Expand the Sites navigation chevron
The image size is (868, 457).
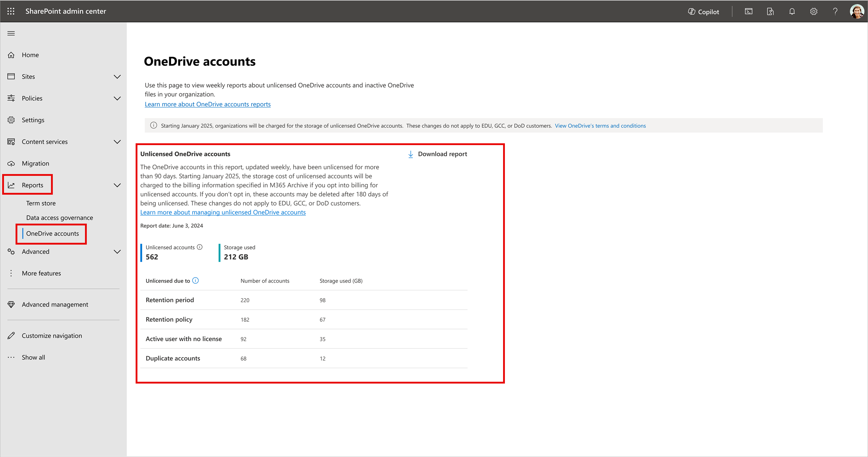(117, 77)
